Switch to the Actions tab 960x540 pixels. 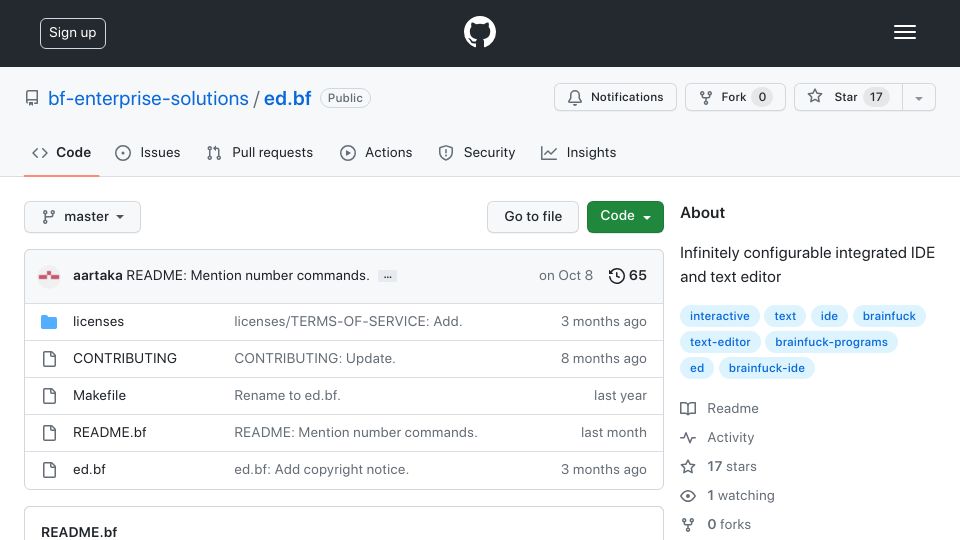tap(376, 152)
